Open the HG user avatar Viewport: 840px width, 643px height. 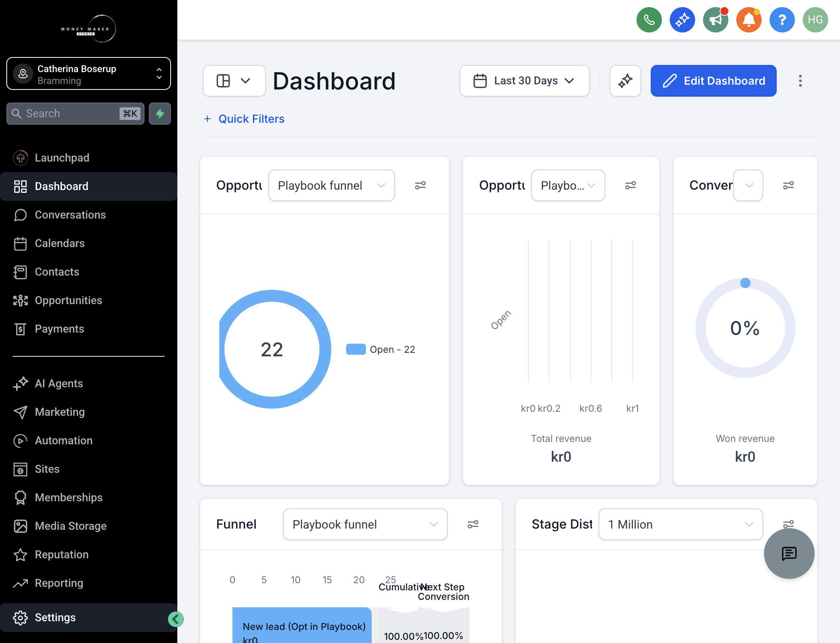[x=815, y=20]
